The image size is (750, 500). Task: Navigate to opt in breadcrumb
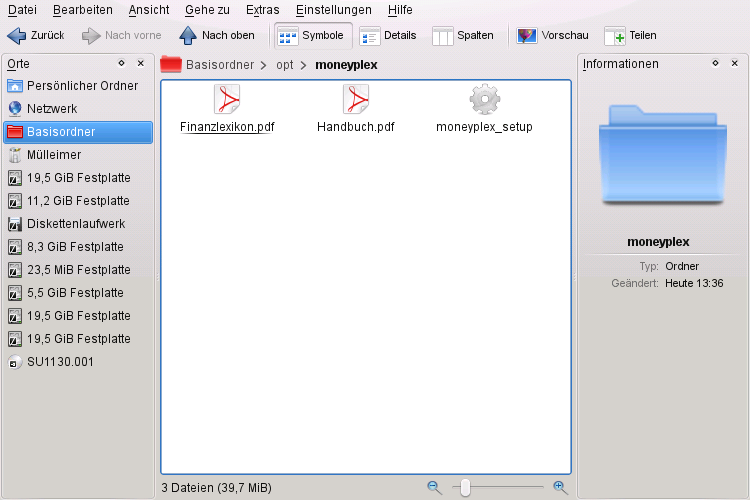[285, 65]
